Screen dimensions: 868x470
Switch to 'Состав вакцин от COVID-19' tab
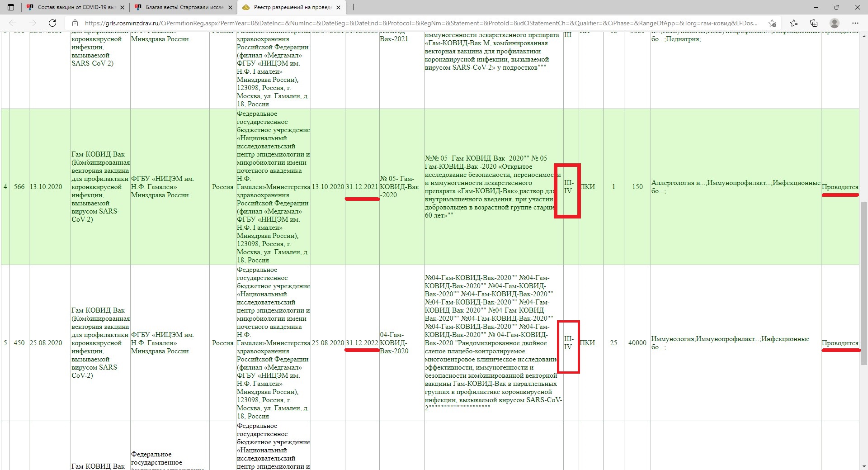(x=75, y=7)
